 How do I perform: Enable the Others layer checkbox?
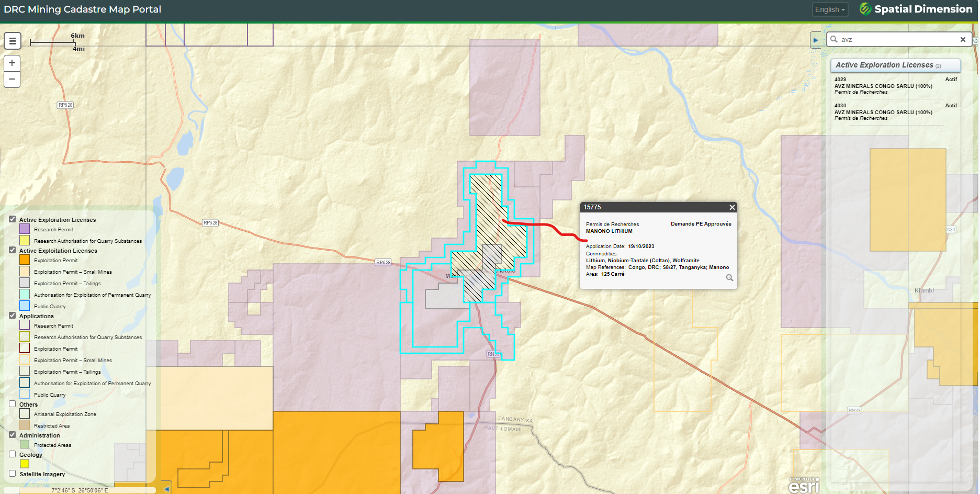[x=13, y=404]
